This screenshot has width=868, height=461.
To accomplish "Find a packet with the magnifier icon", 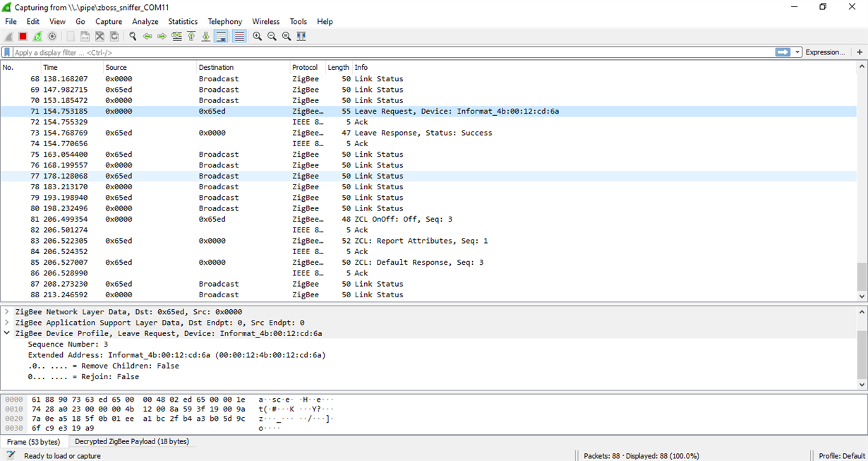I will coord(133,36).
